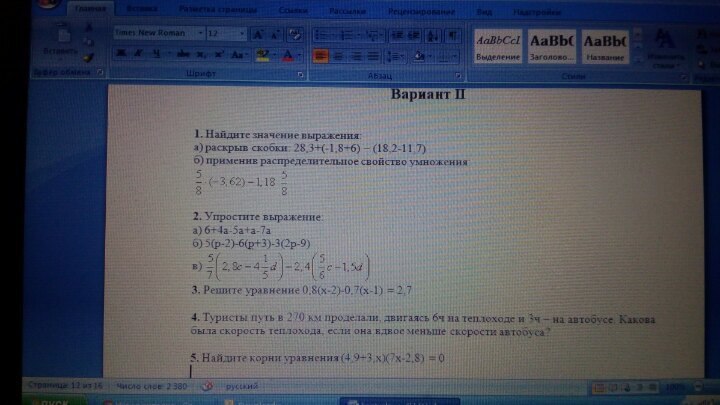Toggle Strikethrough formatting
Screen dimensions: 720x405
(x=183, y=55)
